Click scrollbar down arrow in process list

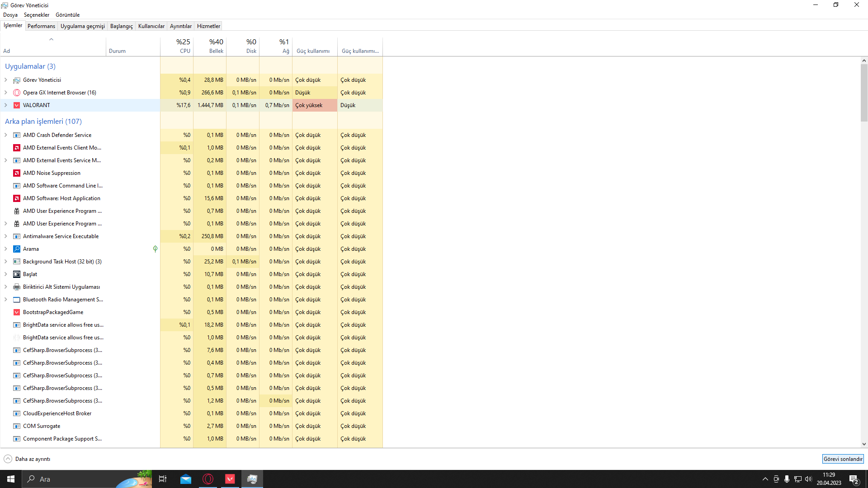coord(864,444)
